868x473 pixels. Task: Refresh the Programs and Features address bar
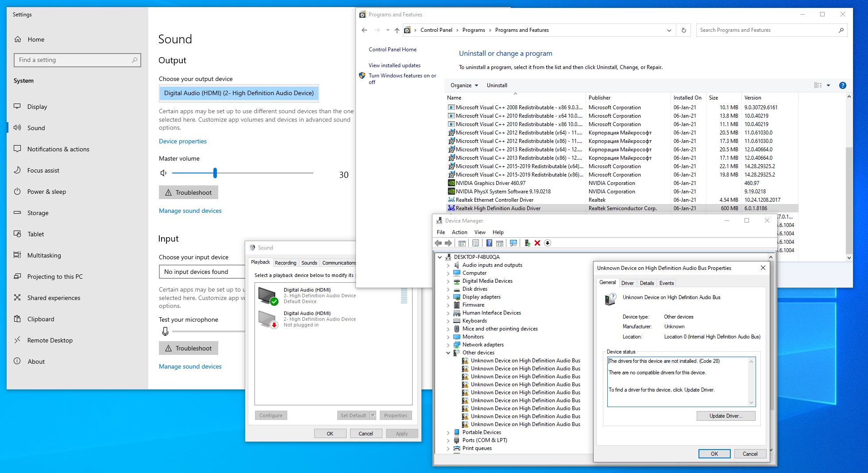point(683,30)
